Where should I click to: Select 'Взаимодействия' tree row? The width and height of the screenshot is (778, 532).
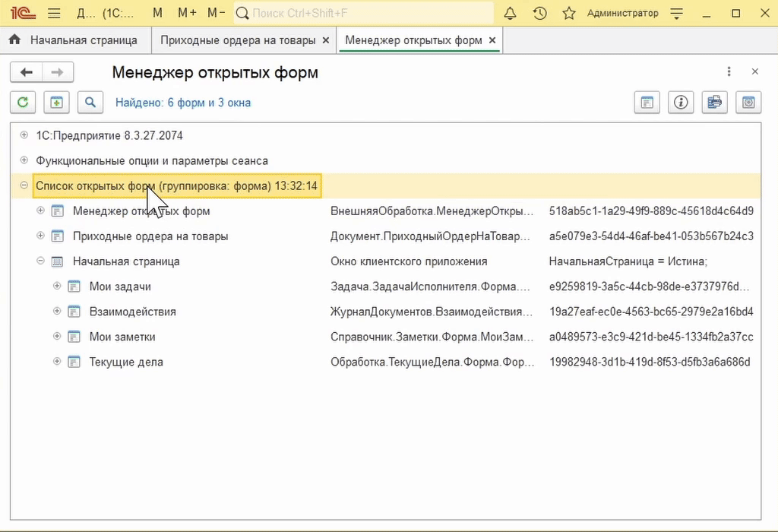point(386,312)
